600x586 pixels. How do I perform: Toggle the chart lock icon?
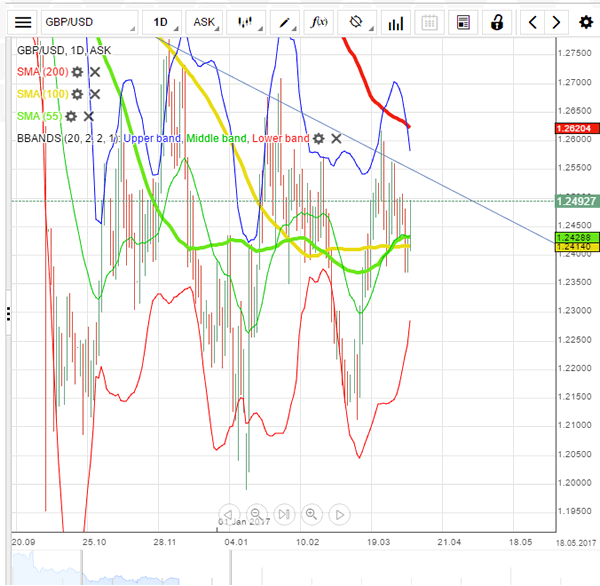(498, 22)
